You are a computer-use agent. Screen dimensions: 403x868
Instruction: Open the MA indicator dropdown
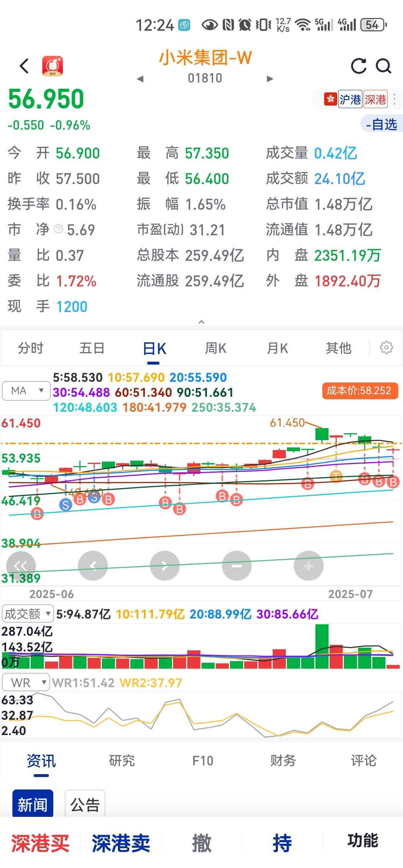(x=26, y=391)
